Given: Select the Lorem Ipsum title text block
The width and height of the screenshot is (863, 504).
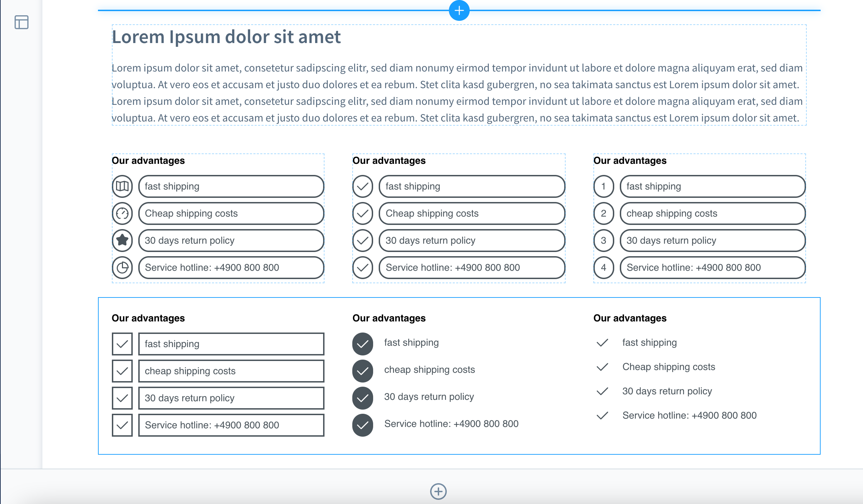Looking at the screenshot, I should [x=227, y=36].
